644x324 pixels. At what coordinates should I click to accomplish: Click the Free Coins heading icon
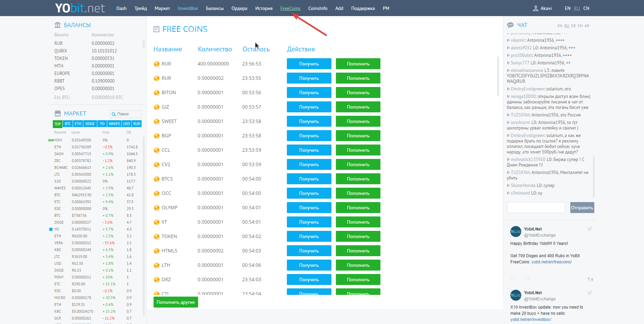[156, 29]
